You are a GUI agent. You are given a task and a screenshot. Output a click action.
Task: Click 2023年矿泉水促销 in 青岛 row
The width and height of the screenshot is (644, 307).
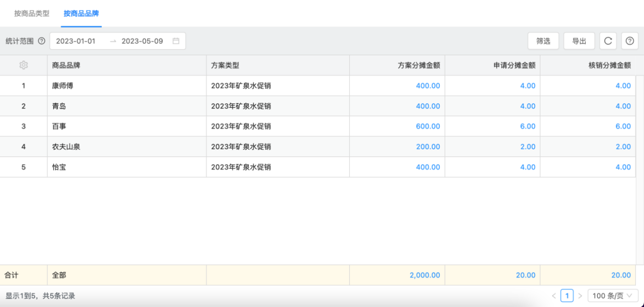coord(241,106)
